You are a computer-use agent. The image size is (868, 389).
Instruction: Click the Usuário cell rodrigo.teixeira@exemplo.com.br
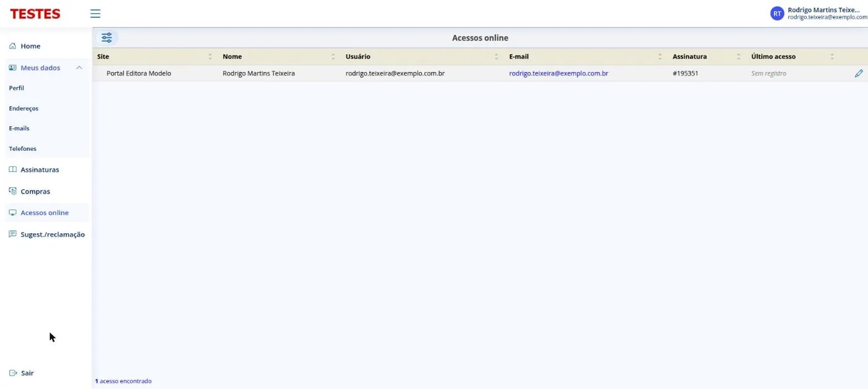tap(395, 73)
